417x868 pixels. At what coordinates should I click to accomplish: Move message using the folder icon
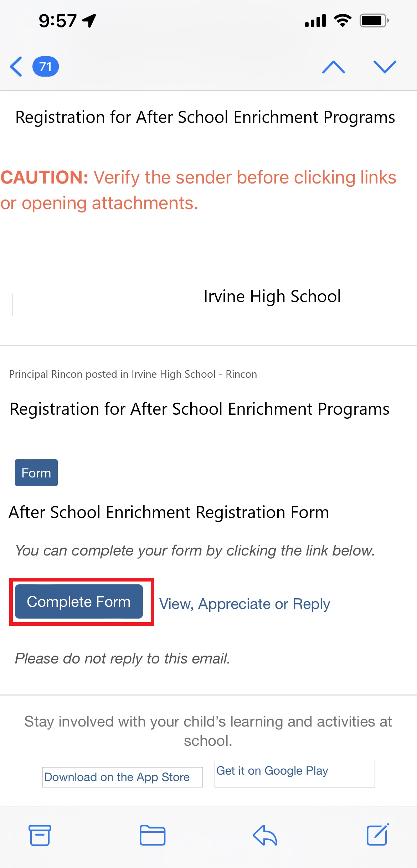153,835
